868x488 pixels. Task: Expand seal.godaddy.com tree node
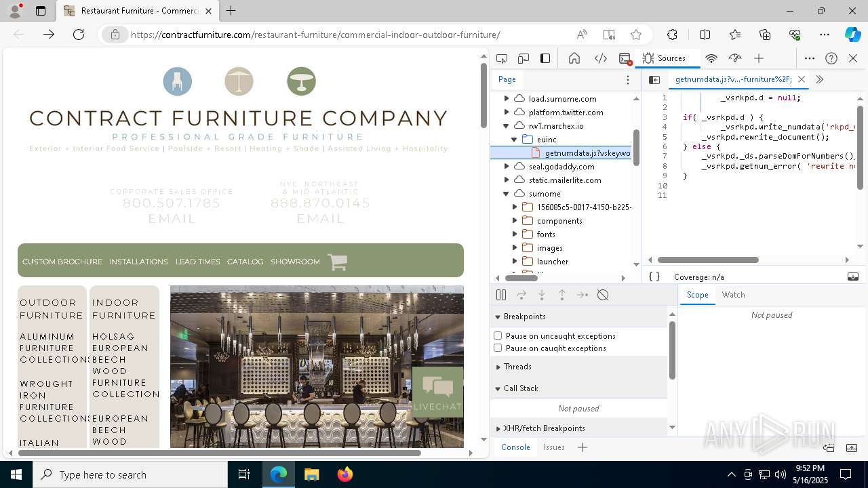[507, 166]
